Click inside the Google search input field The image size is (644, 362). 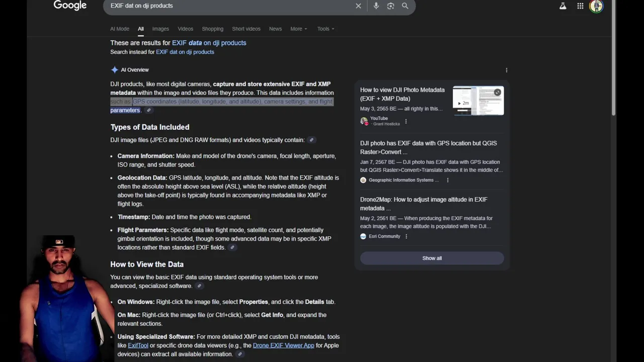click(229, 6)
